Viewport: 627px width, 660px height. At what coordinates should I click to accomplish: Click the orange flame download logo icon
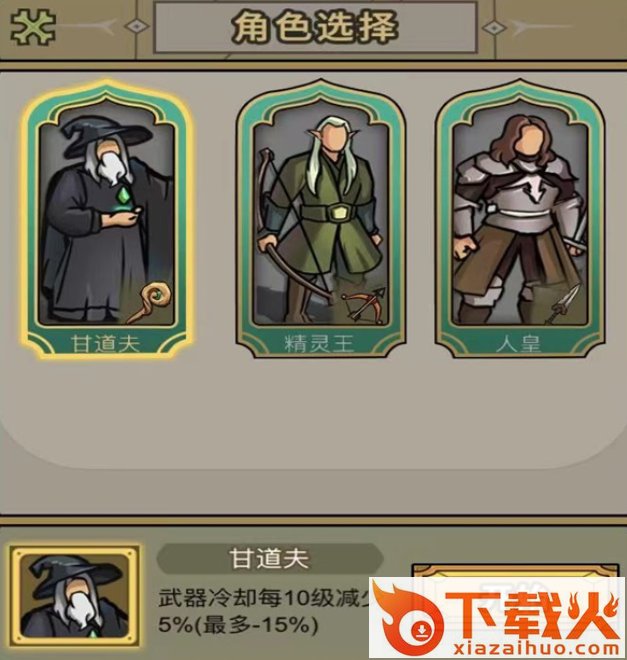click(x=410, y=619)
